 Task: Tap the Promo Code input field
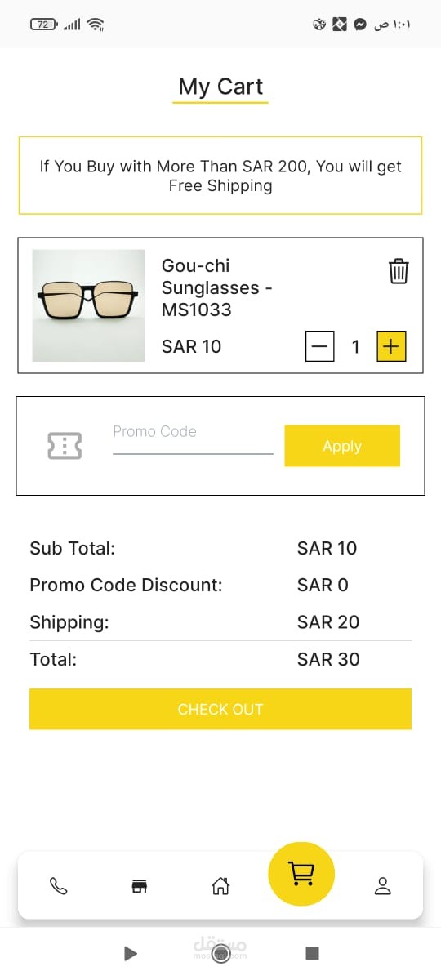click(x=193, y=439)
